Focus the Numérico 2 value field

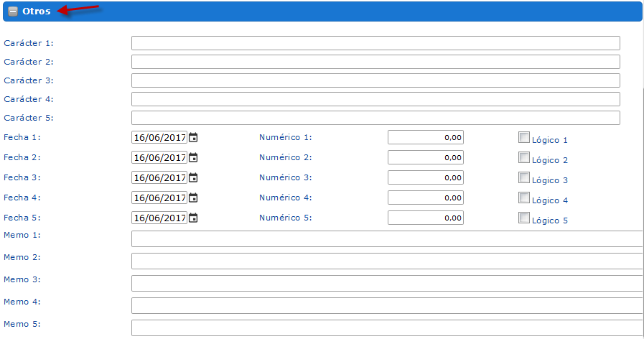(426, 157)
